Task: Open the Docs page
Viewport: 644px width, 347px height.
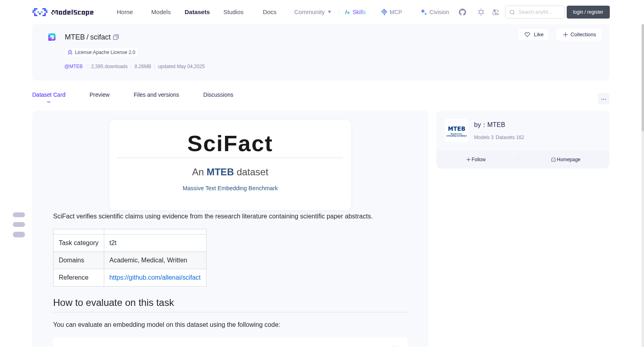Action: tap(270, 12)
